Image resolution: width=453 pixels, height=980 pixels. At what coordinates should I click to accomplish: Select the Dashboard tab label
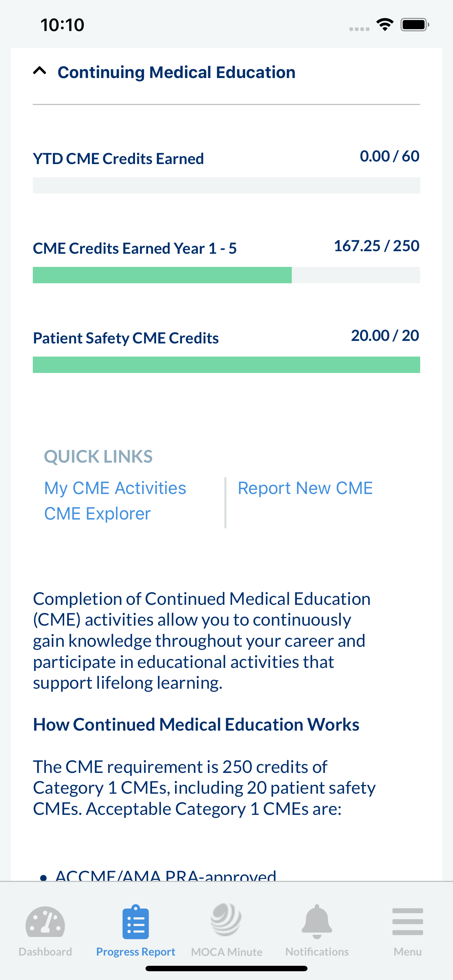click(45, 952)
